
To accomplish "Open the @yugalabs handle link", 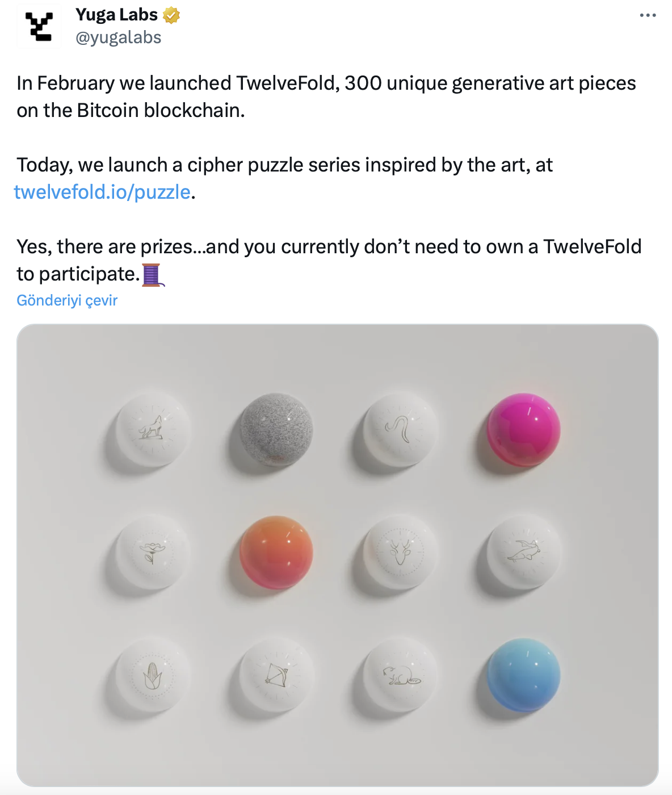I will pos(118,37).
